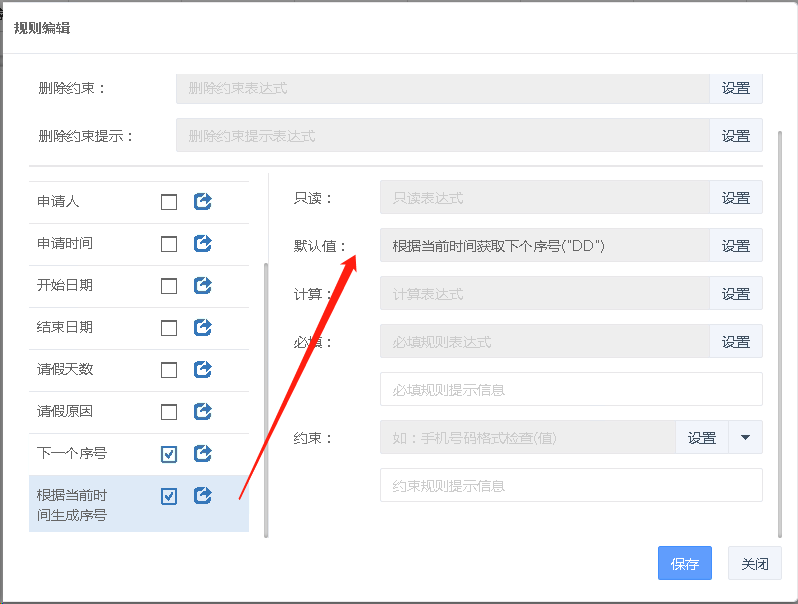The width and height of the screenshot is (798, 604).
Task: Click the share icon for 请假原因
Action: pyautogui.click(x=202, y=412)
